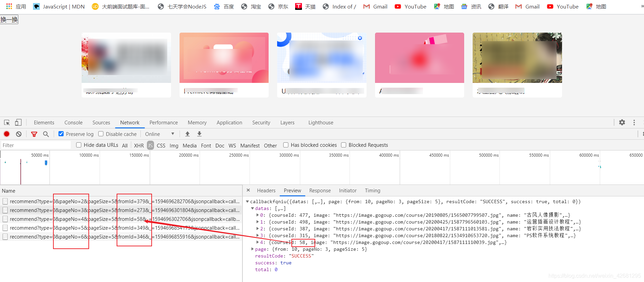Show All resource types filter

coord(125,145)
